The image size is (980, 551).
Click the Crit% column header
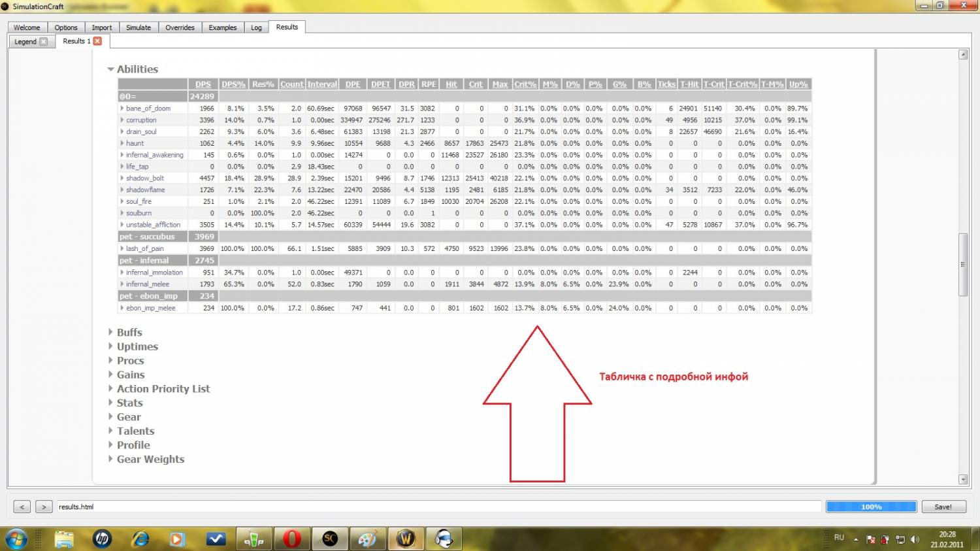pyautogui.click(x=525, y=84)
